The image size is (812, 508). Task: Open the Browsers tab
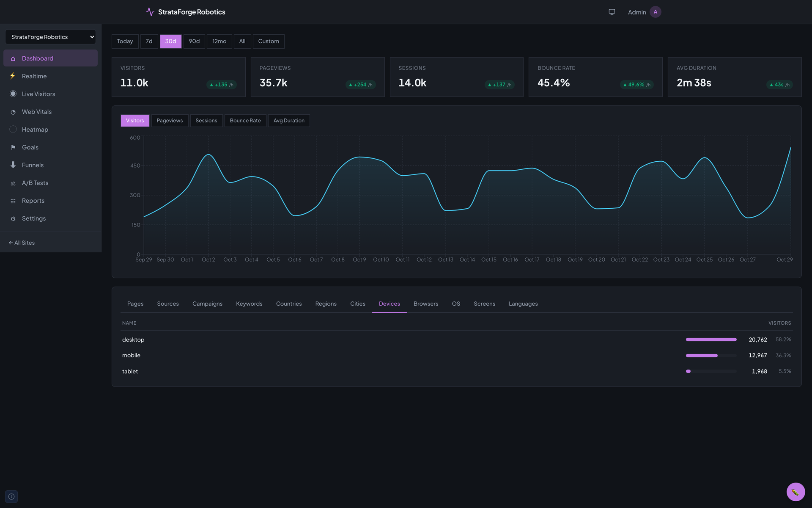tap(426, 304)
